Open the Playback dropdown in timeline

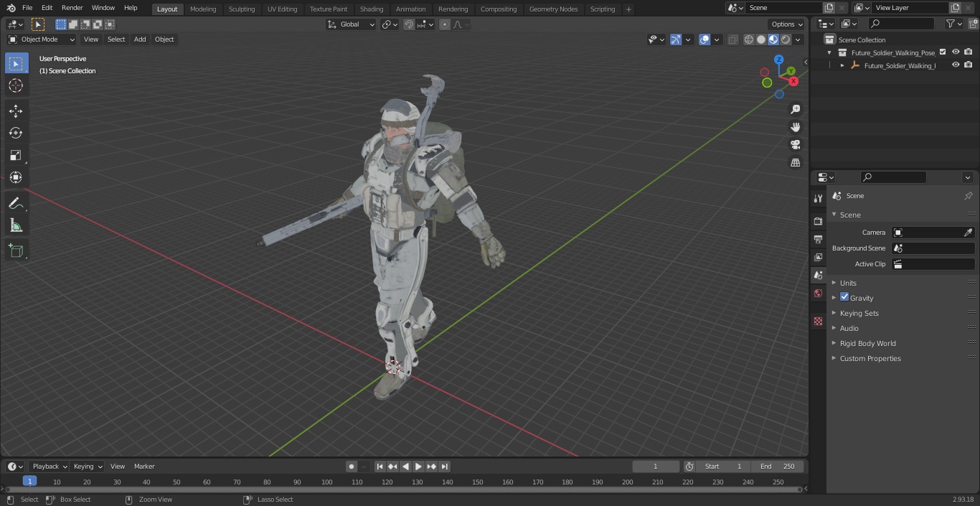point(50,467)
